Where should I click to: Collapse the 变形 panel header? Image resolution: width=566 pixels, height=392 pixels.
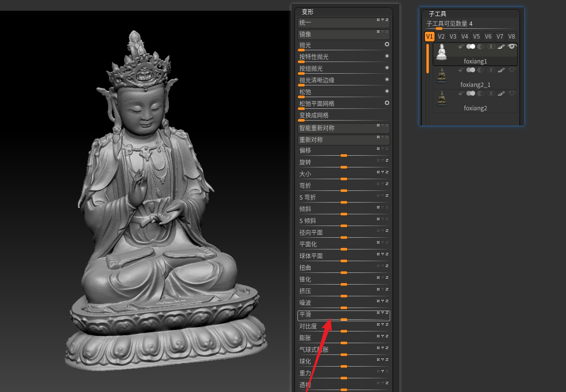point(307,12)
